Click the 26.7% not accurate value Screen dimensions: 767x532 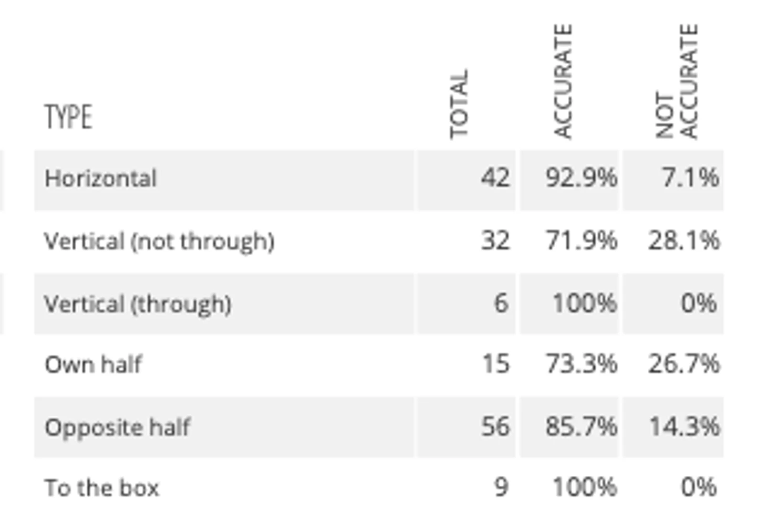pos(683,364)
